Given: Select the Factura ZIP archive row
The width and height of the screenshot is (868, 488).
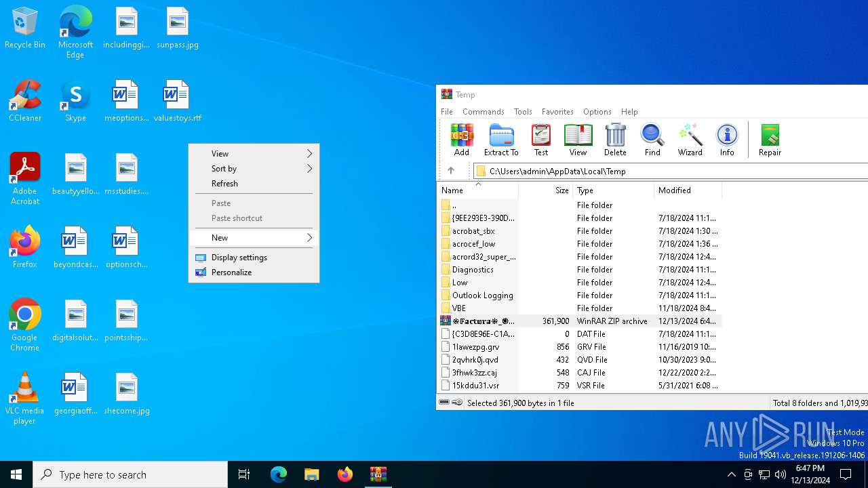Looking at the screenshot, I should (x=580, y=321).
